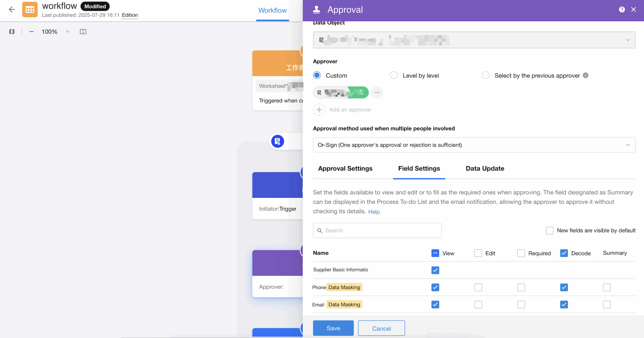644x338 pixels.
Task: Click the selected approver tag
Action: click(x=341, y=92)
